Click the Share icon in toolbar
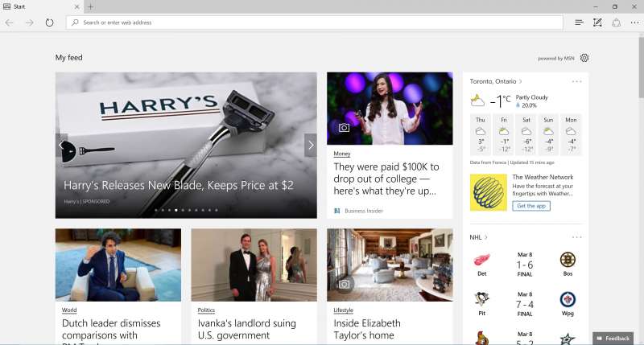Screen dimensions: 644x345 (x=616, y=23)
